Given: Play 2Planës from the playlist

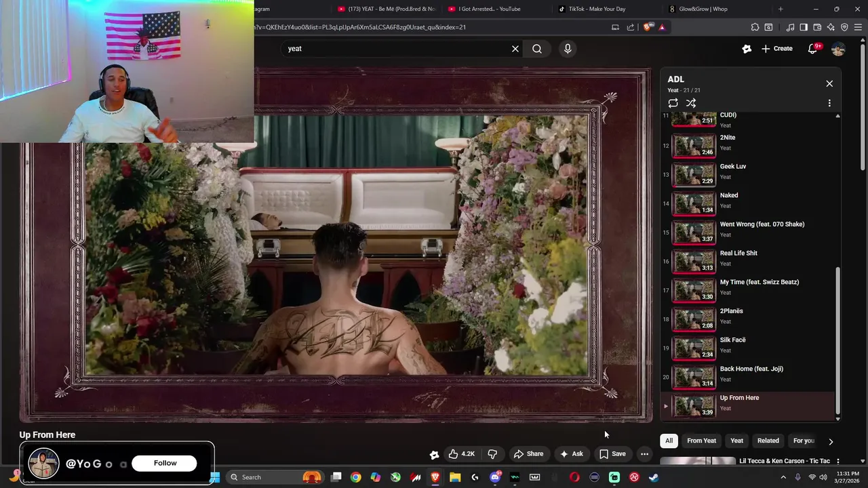Looking at the screenshot, I should [749, 319].
